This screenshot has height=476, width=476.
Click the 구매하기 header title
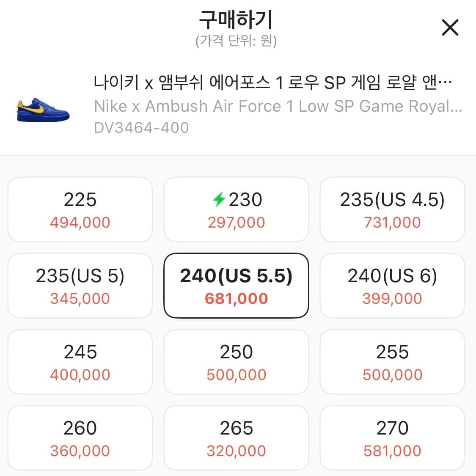[x=238, y=20]
